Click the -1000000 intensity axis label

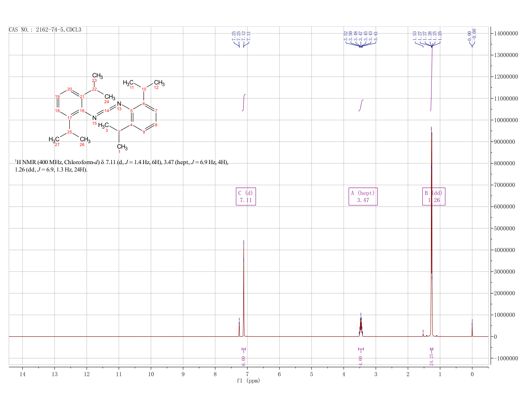[504, 358]
